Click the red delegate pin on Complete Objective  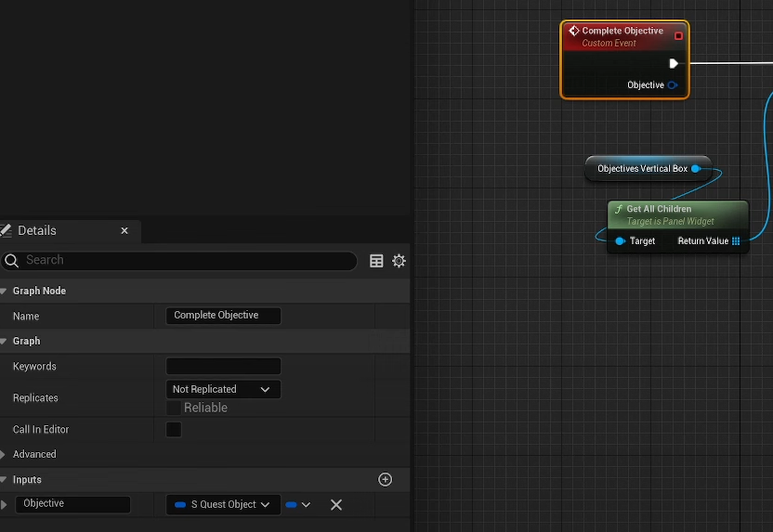tap(678, 36)
